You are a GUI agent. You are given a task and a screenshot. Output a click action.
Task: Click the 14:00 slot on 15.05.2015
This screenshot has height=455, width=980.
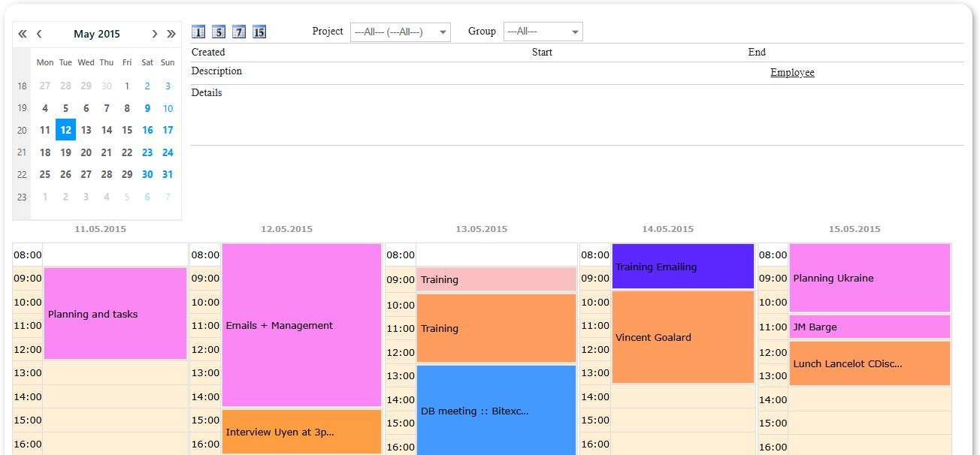click(870, 399)
